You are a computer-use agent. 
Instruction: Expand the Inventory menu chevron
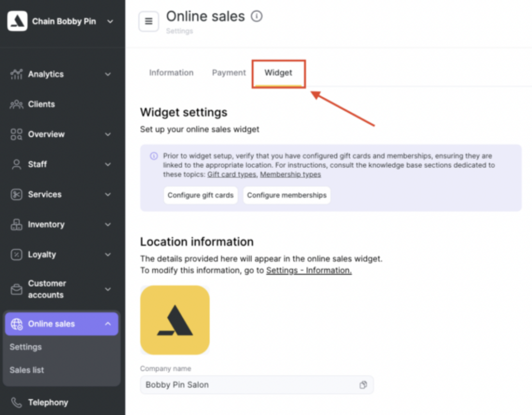[x=108, y=225]
